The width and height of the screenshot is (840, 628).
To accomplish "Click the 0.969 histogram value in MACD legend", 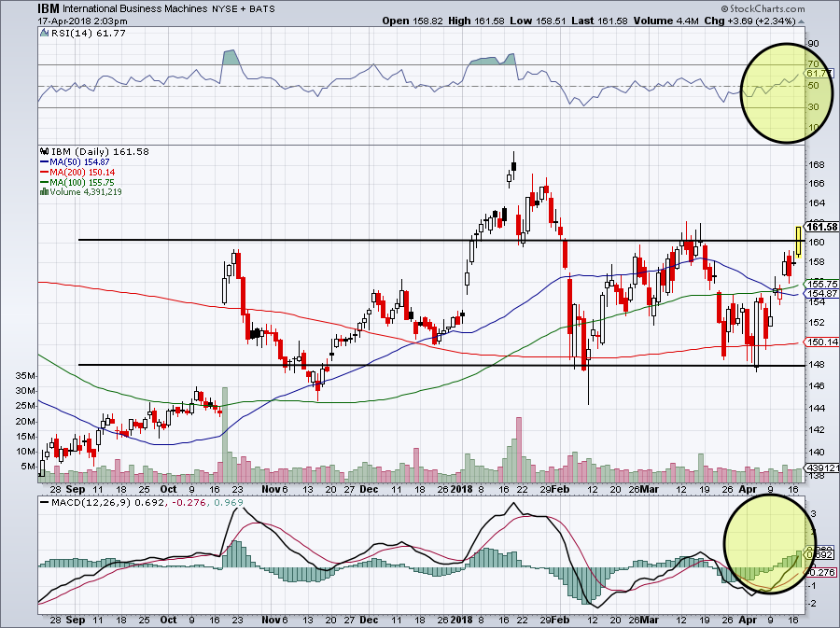I will tap(229, 503).
